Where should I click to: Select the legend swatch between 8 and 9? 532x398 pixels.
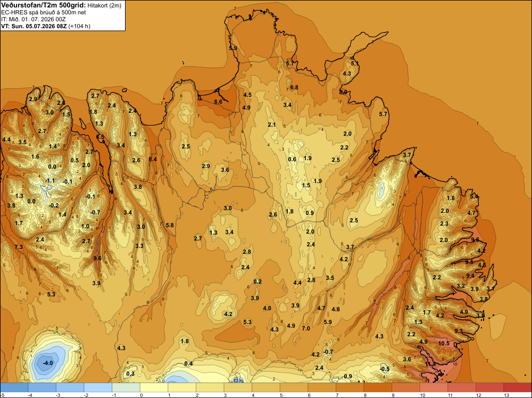378,387
